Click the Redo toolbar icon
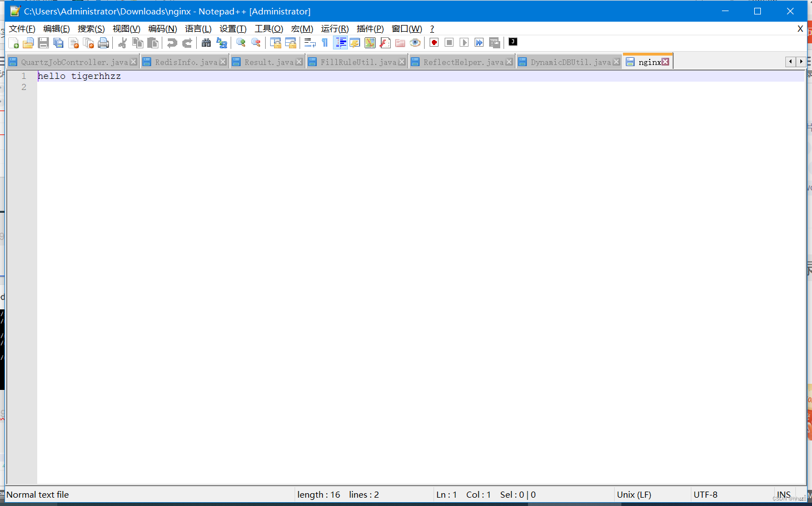The height and width of the screenshot is (506, 812). click(187, 43)
